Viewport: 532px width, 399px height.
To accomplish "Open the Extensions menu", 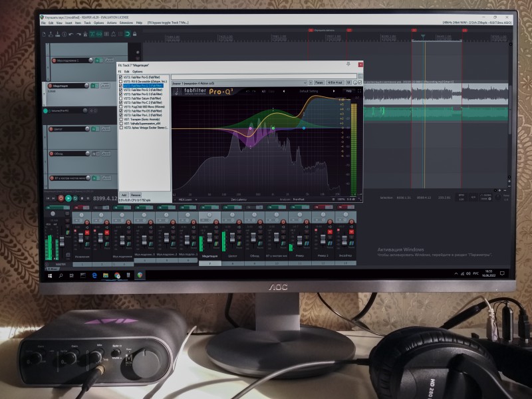I will (x=126, y=23).
